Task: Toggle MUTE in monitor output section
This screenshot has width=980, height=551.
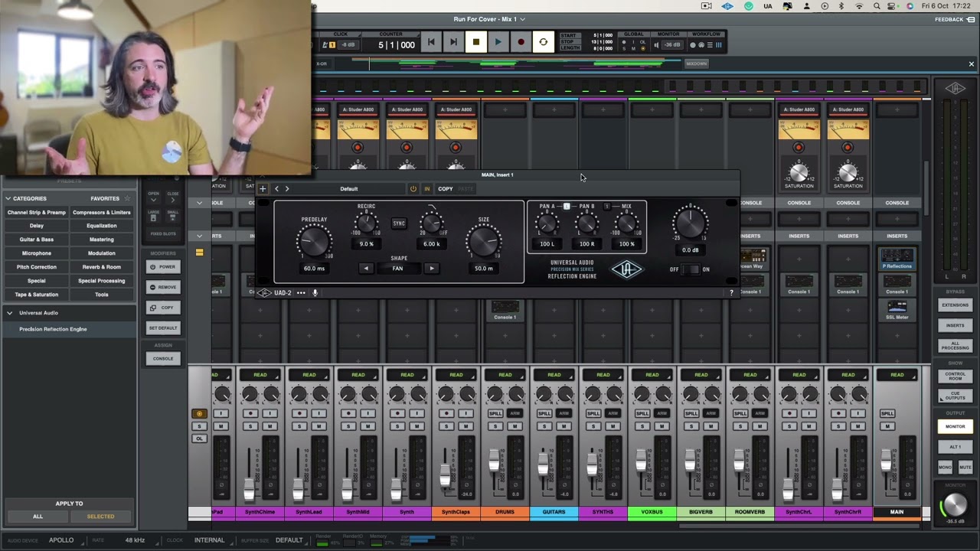Action: 965,467
